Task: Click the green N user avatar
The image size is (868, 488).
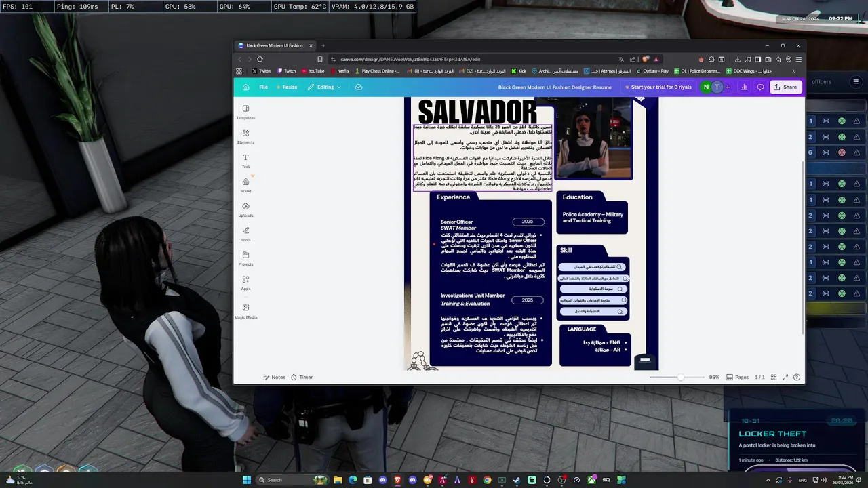Action: [x=706, y=87]
